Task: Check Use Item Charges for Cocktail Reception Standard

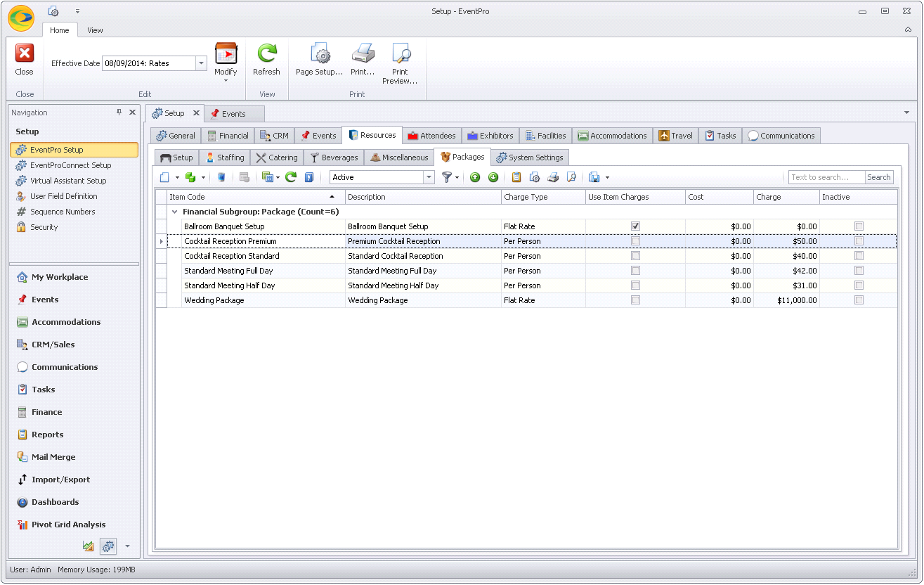Action: pyautogui.click(x=636, y=256)
